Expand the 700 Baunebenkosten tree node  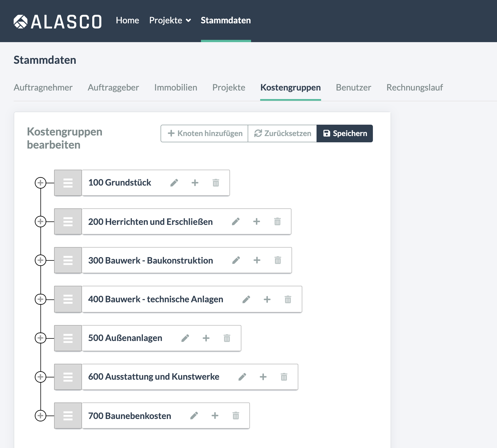(x=40, y=416)
